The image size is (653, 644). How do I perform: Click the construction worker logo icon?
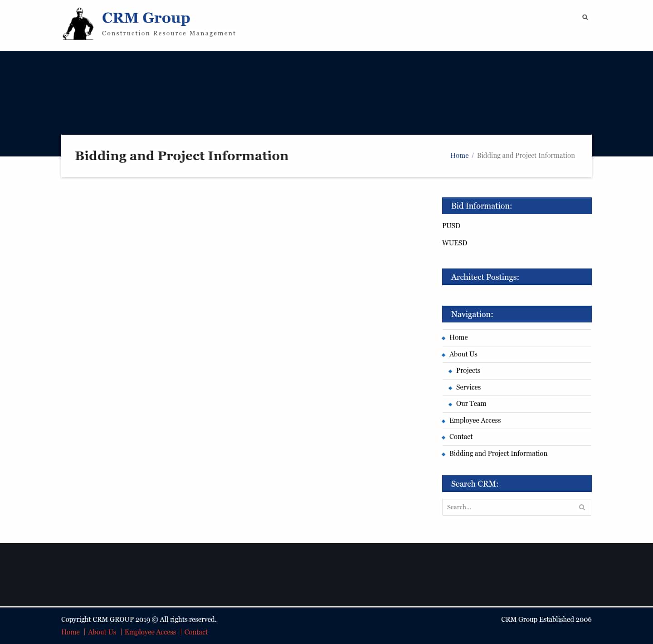[x=78, y=24]
